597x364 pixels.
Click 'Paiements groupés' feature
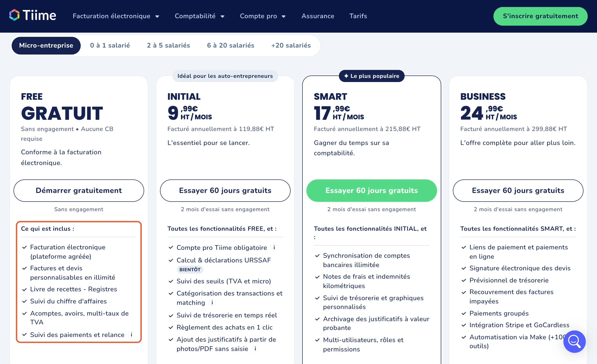499,313
